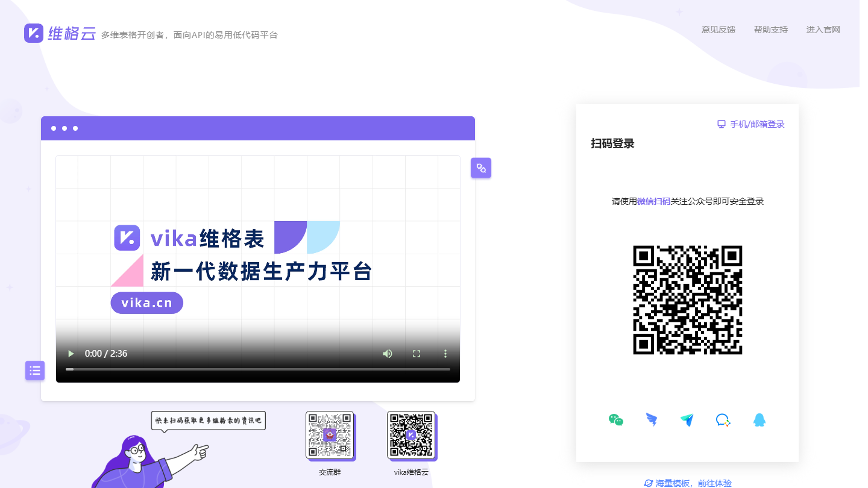Click the list icon floating button
The height and width of the screenshot is (488, 868).
click(35, 371)
